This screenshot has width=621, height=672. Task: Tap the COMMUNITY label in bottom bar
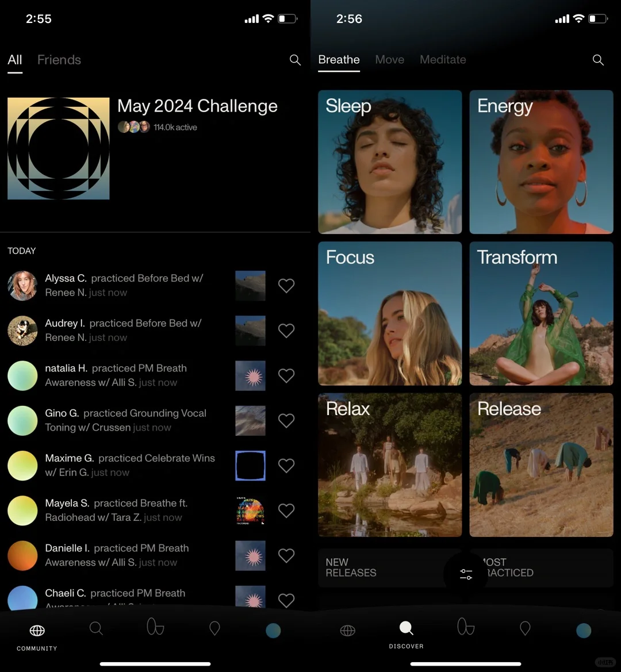click(37, 648)
